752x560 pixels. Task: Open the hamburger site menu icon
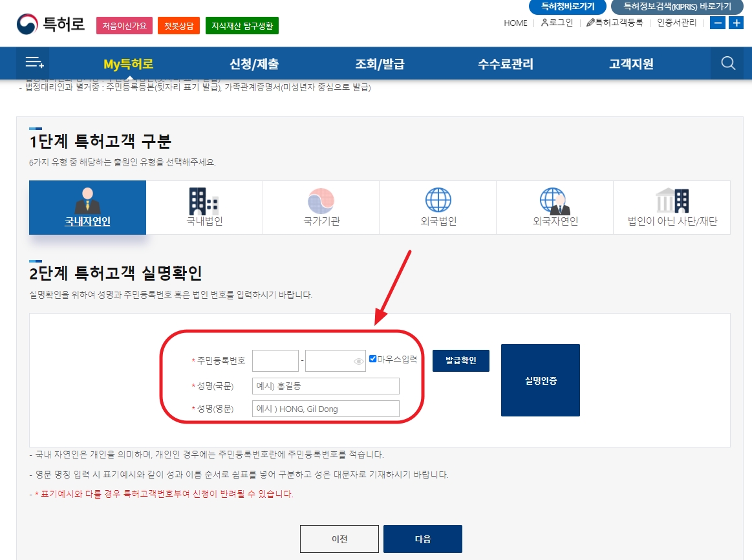click(32, 63)
